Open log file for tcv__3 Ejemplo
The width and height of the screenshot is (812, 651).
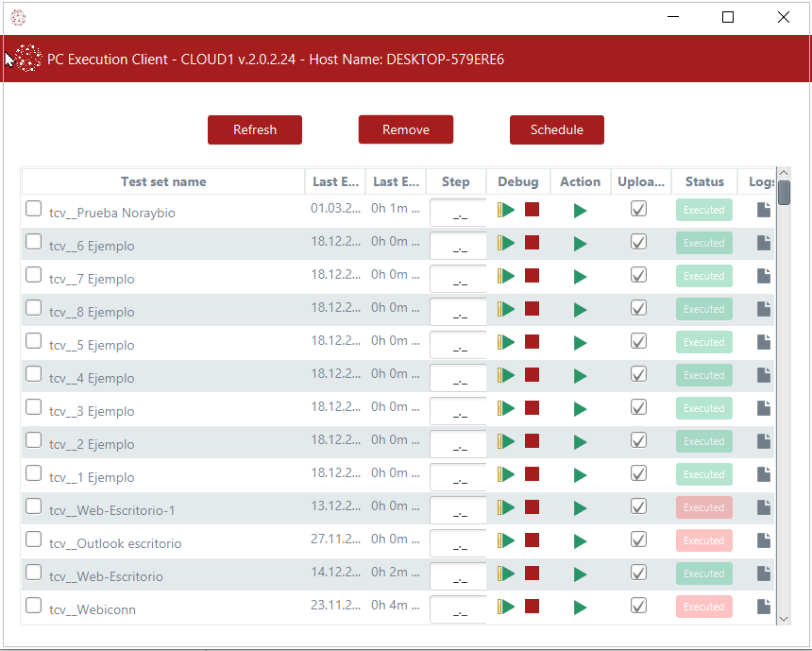[x=764, y=408]
